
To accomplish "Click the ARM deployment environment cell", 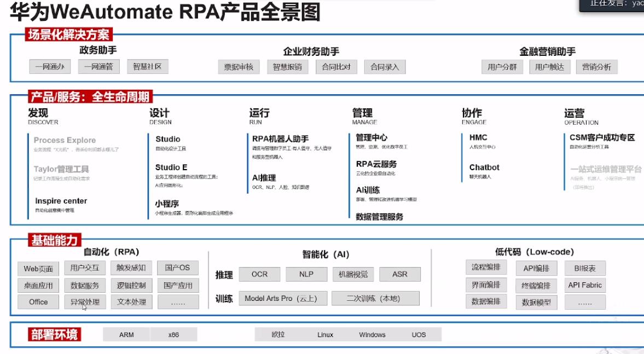I will (126, 335).
